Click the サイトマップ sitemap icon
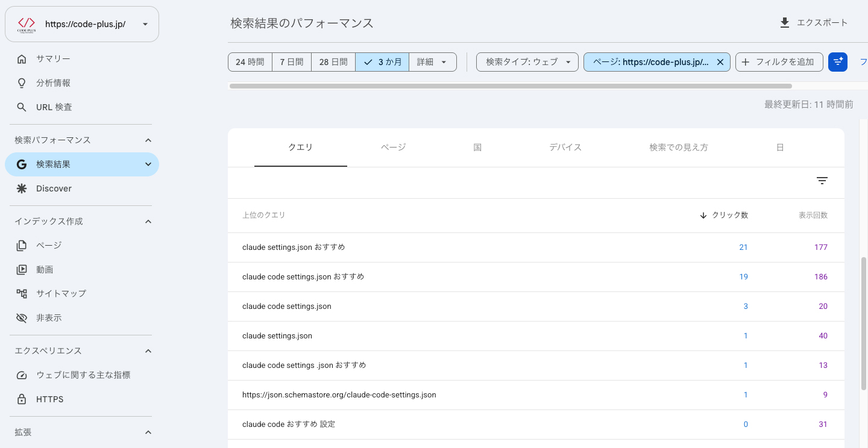868x448 pixels. tap(22, 294)
